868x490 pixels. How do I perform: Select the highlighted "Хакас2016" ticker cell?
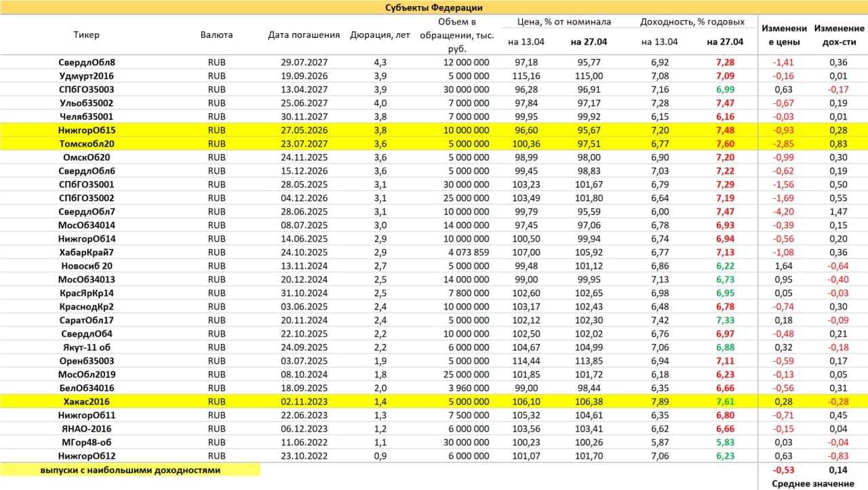(x=86, y=402)
